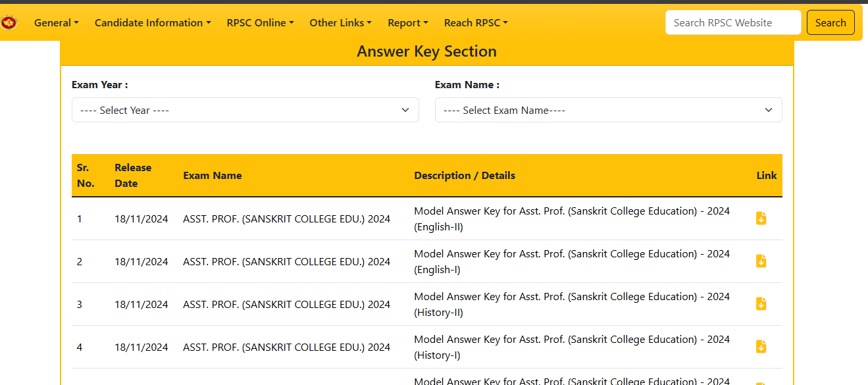Open the General menu
This screenshot has height=385, width=868.
point(56,22)
